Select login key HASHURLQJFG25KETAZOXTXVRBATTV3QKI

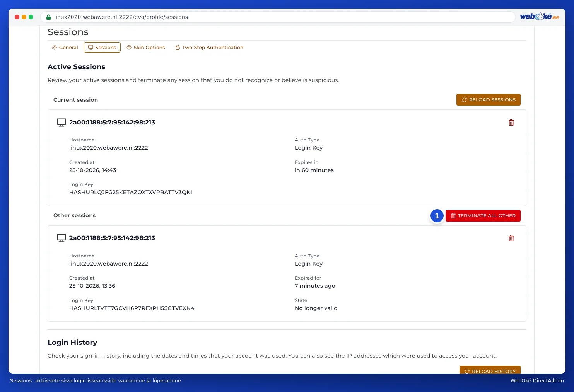131,192
